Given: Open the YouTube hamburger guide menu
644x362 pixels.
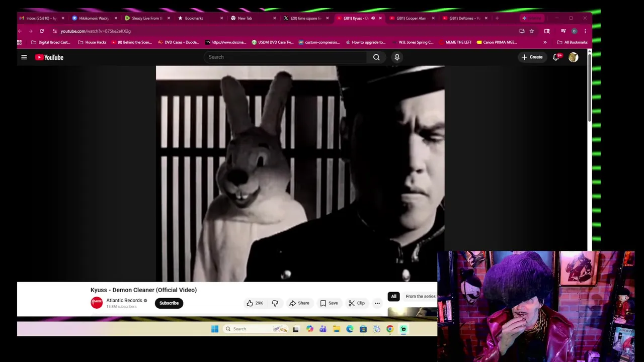Looking at the screenshot, I should [x=24, y=57].
